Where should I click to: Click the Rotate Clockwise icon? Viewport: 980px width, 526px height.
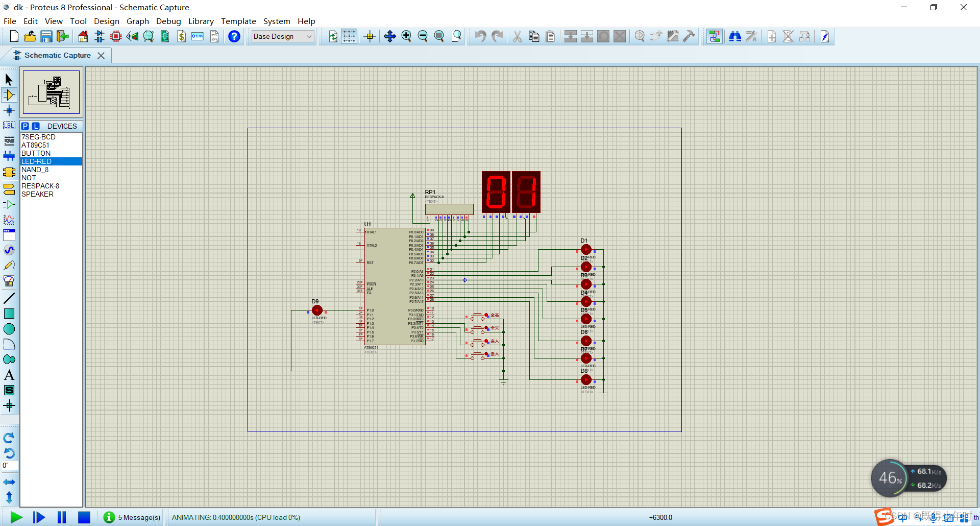point(9,438)
